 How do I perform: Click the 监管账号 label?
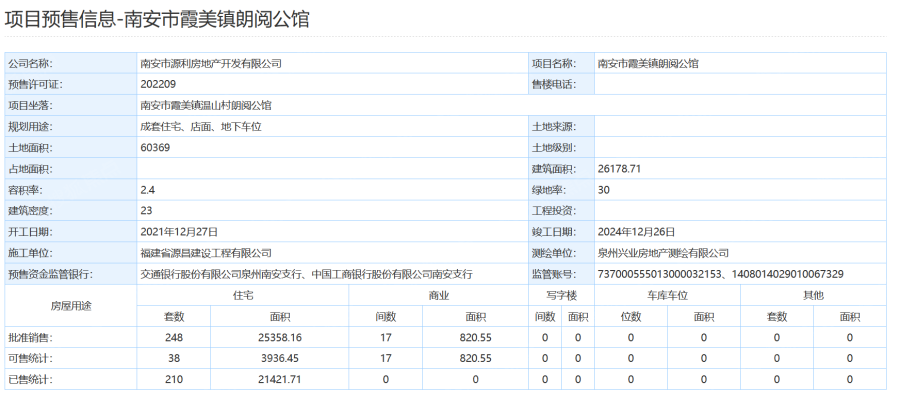click(x=554, y=275)
